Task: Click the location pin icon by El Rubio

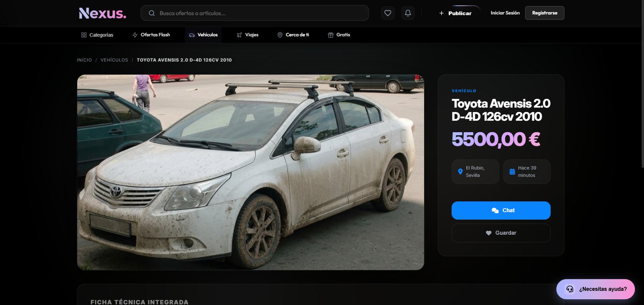Action: tap(460, 171)
